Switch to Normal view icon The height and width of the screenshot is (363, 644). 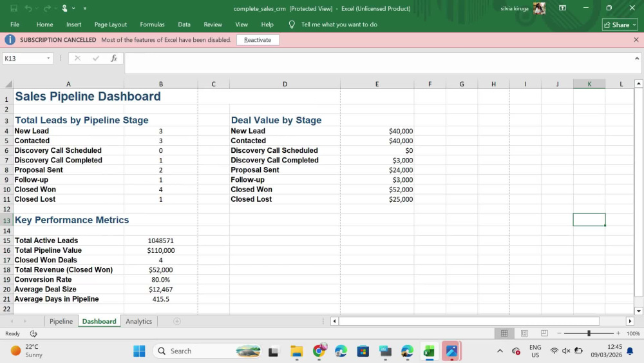pyautogui.click(x=504, y=333)
